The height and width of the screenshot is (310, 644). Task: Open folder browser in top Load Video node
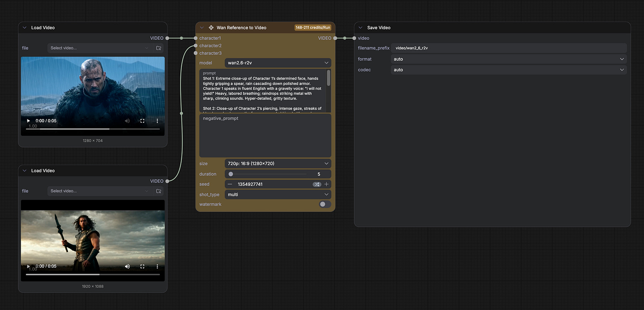[159, 48]
